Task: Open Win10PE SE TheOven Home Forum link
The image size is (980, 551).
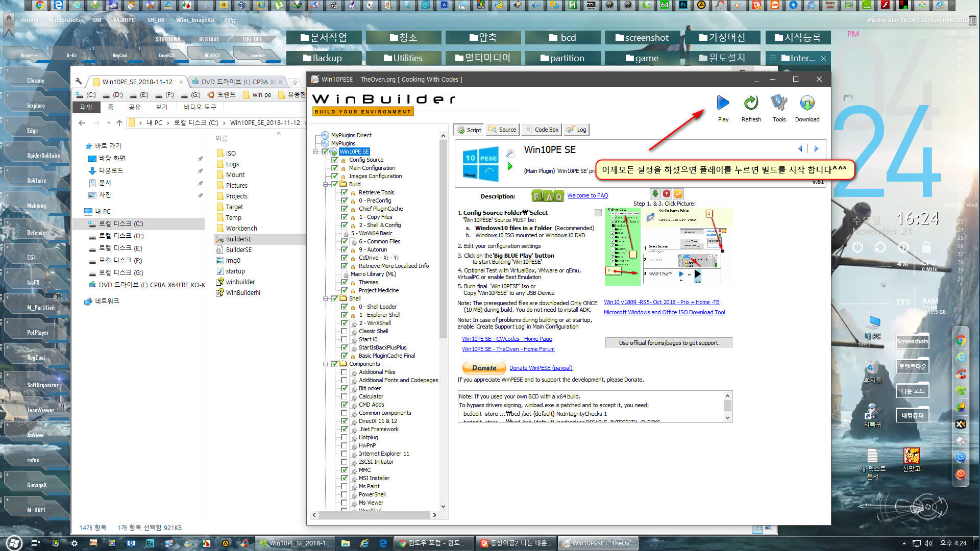Action: [508, 349]
